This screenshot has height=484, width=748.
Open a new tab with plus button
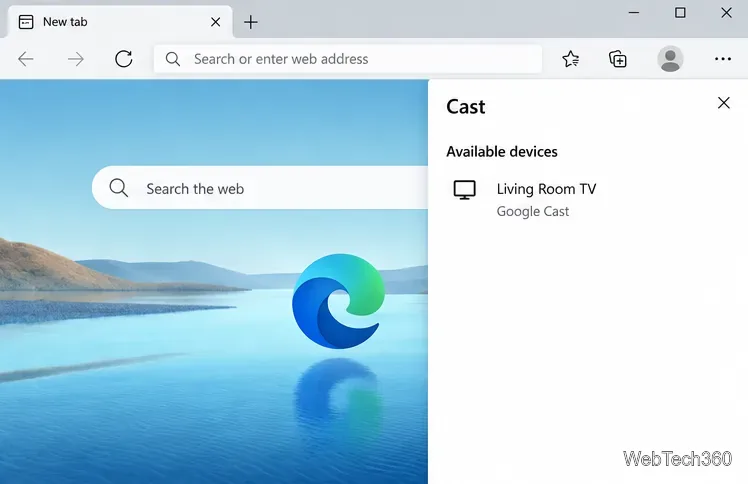pos(250,22)
